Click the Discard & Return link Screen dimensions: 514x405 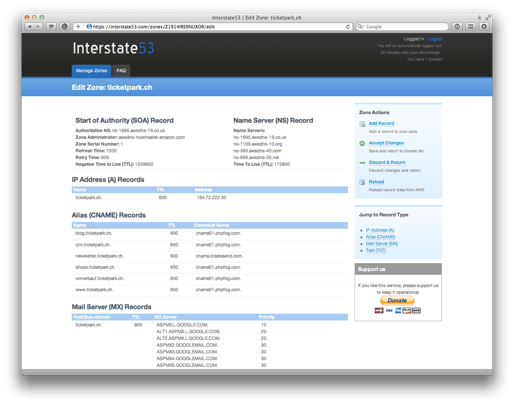click(387, 162)
